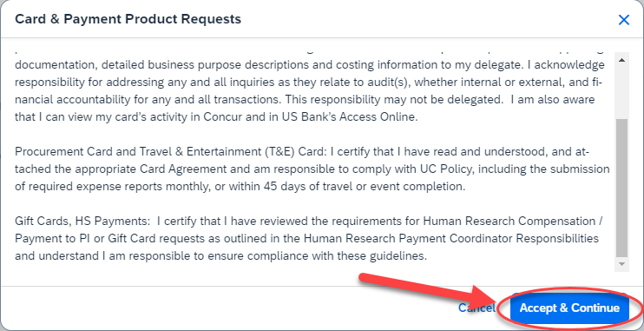
Task: Click the scrollbar up arrow
Action: pos(621,61)
